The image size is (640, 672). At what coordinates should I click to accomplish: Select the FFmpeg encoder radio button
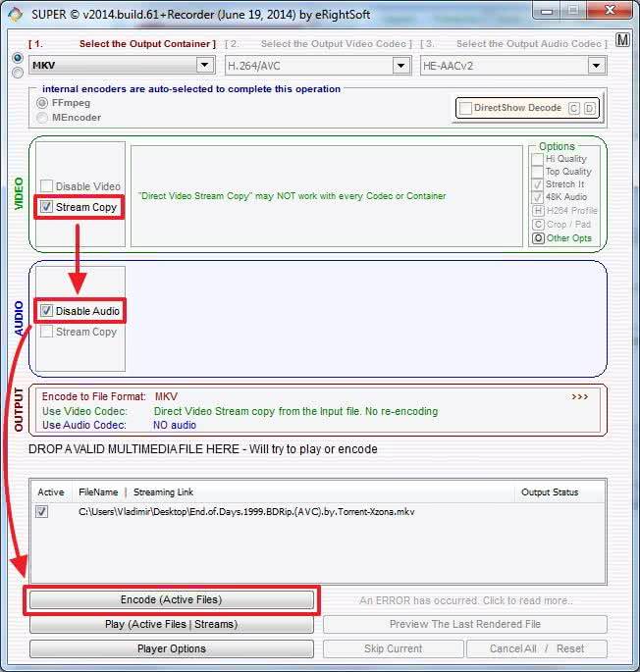coord(42,103)
